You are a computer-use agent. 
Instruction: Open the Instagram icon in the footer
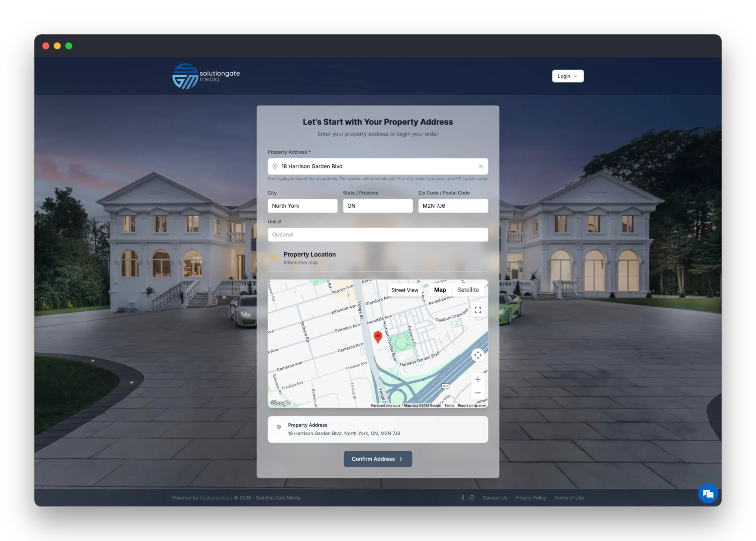472,498
